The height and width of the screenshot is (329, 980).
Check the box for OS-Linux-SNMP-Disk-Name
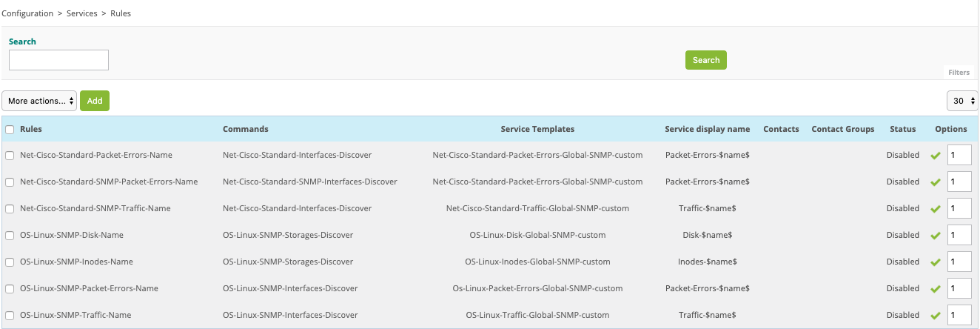10,236
